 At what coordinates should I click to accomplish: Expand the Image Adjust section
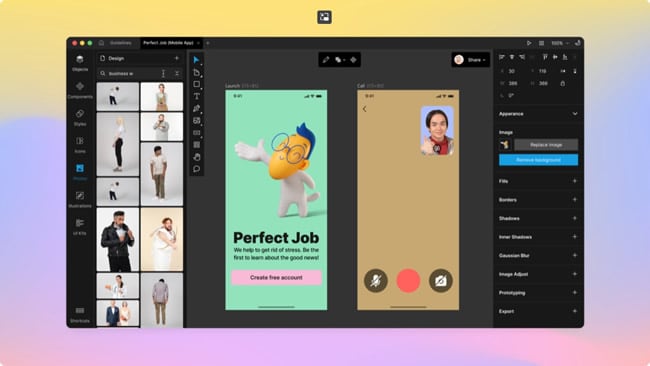point(575,274)
